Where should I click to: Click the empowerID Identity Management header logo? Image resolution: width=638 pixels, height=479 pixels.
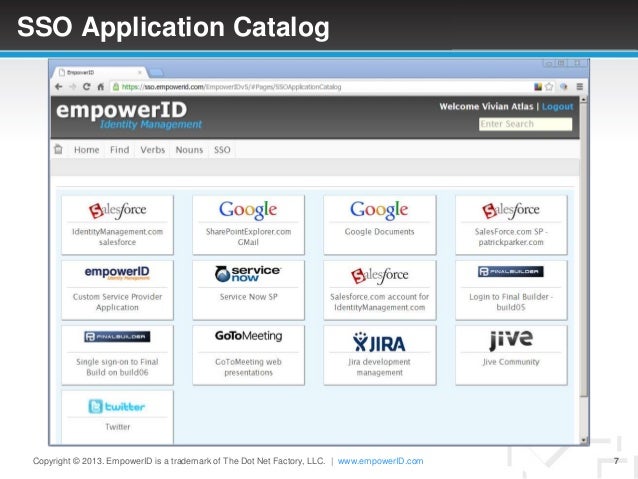[x=129, y=116]
